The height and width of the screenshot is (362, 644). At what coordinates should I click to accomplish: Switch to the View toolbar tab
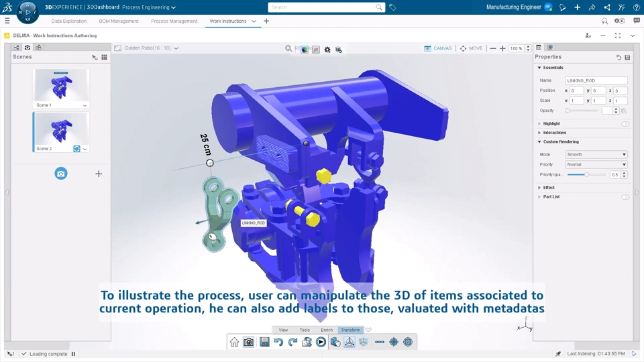283,330
